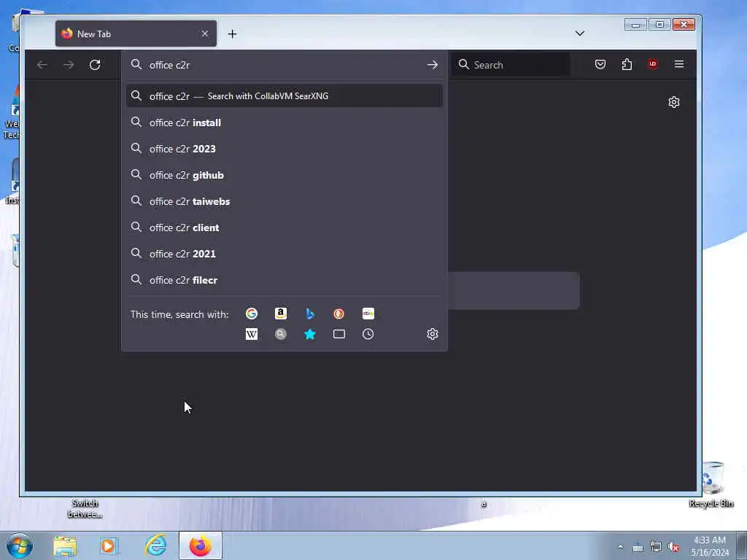Select suggestion office c2r client
The height and width of the screenshot is (560, 747).
pyautogui.click(x=285, y=227)
